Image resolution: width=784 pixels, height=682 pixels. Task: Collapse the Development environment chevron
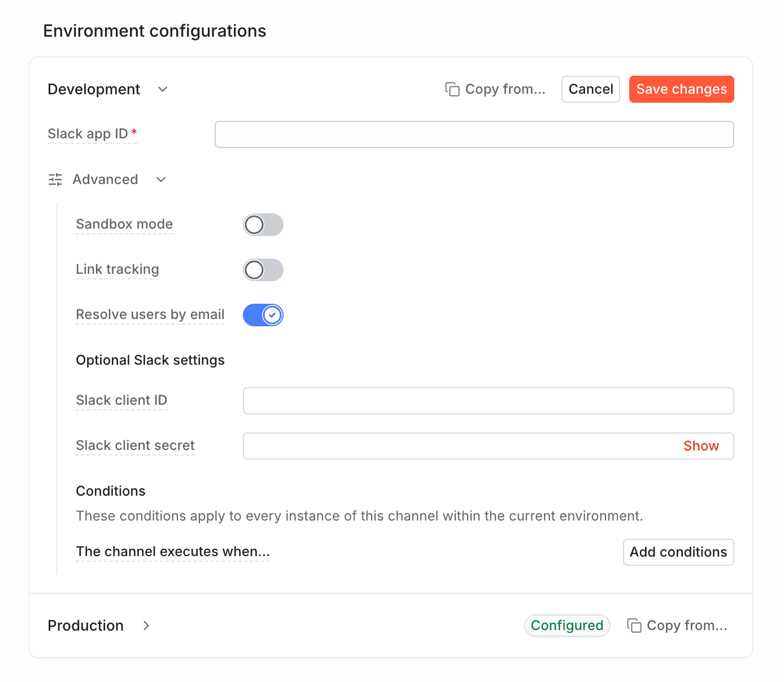[163, 89]
